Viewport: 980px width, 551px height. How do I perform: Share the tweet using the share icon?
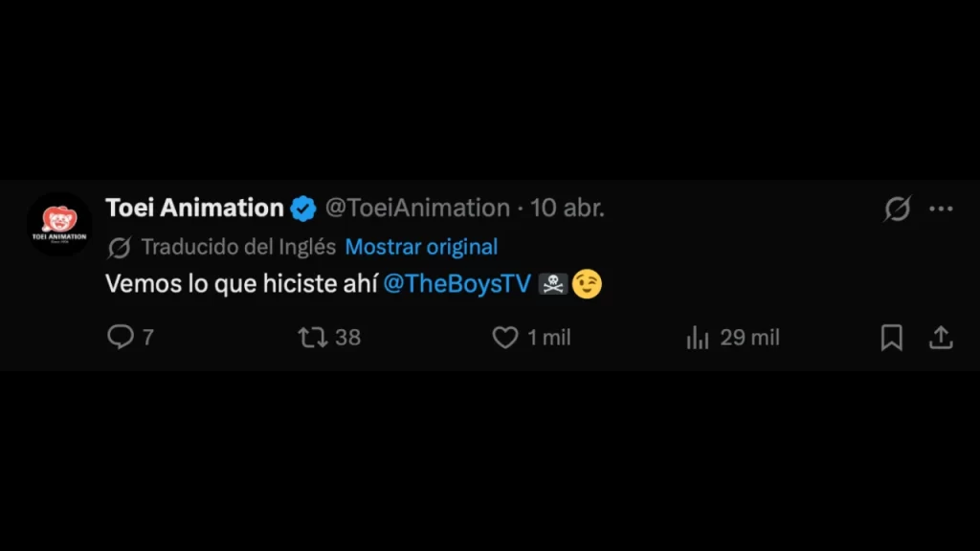click(940, 337)
